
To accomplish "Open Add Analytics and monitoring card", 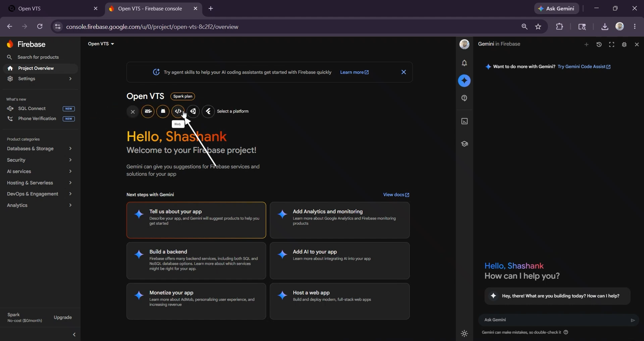I will pos(340,220).
